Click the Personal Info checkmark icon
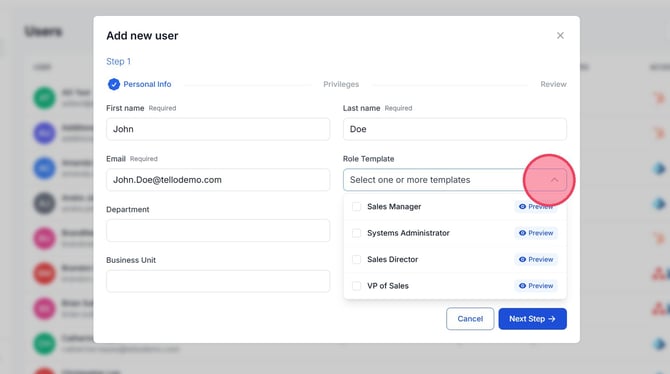Viewport: 670px width, 374px height. [x=114, y=84]
